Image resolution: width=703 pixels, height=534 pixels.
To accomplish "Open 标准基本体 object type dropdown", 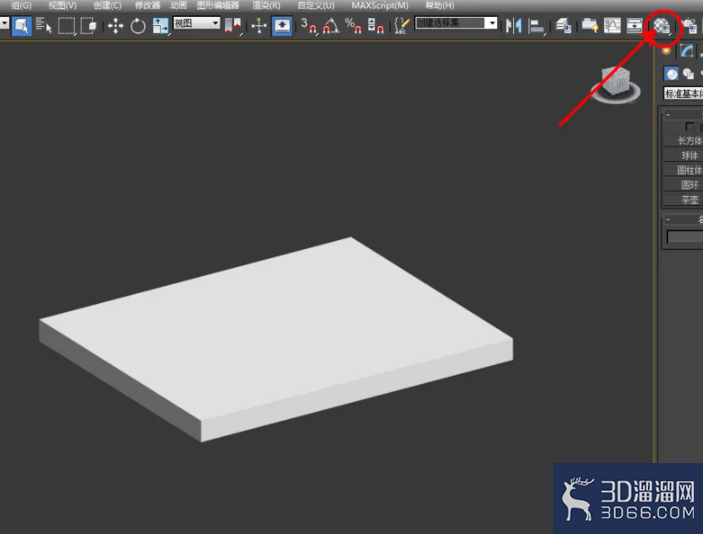I will click(683, 93).
